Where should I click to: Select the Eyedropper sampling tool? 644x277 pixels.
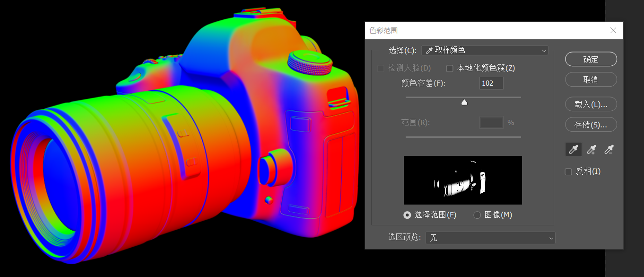[x=574, y=150]
